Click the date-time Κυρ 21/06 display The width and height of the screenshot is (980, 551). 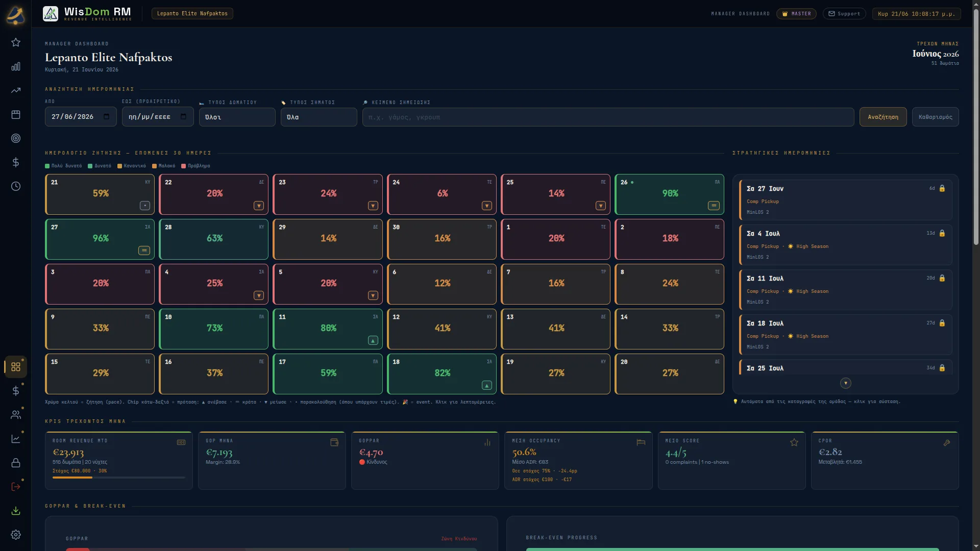pos(916,14)
